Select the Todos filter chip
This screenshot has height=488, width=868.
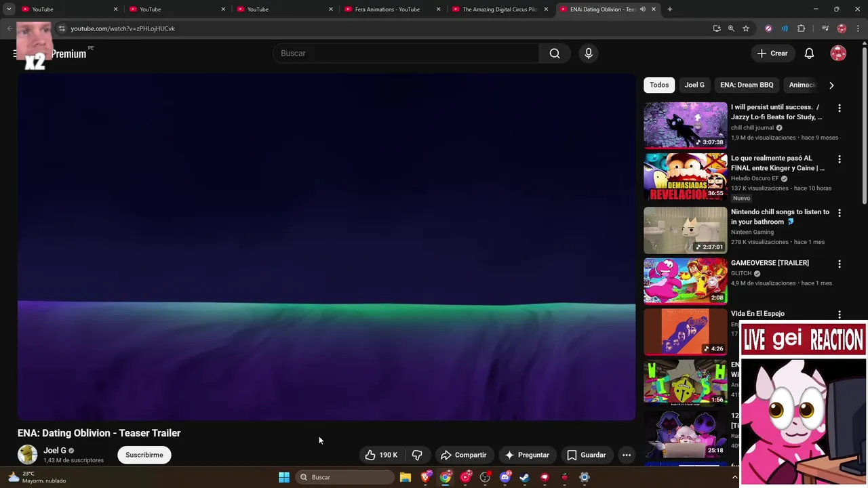(659, 85)
